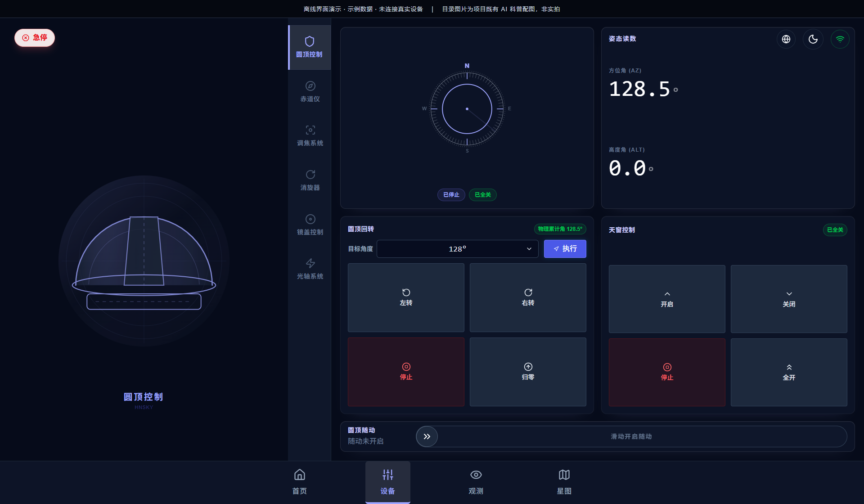Click the 已停止 status badge
Image resolution: width=864 pixels, height=504 pixels.
pos(451,195)
